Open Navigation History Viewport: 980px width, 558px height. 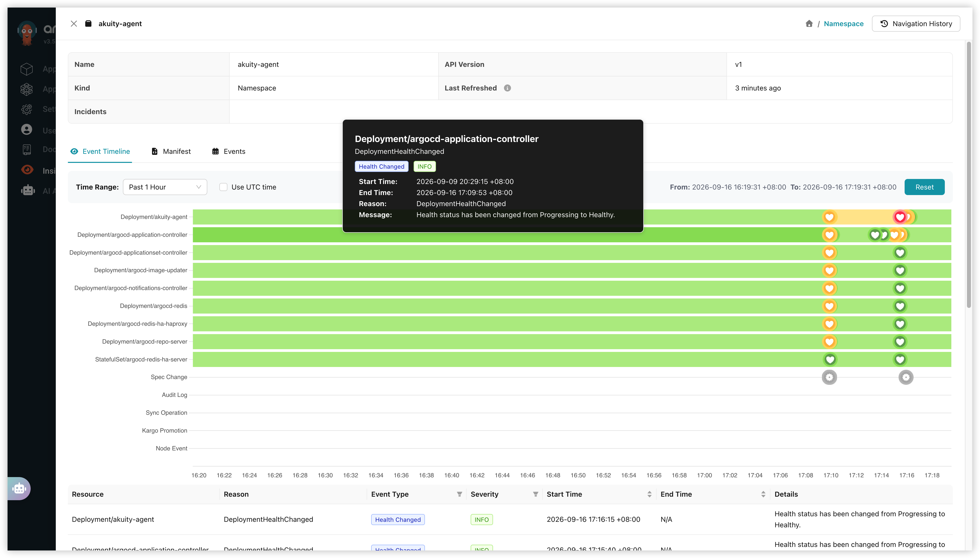click(x=916, y=24)
